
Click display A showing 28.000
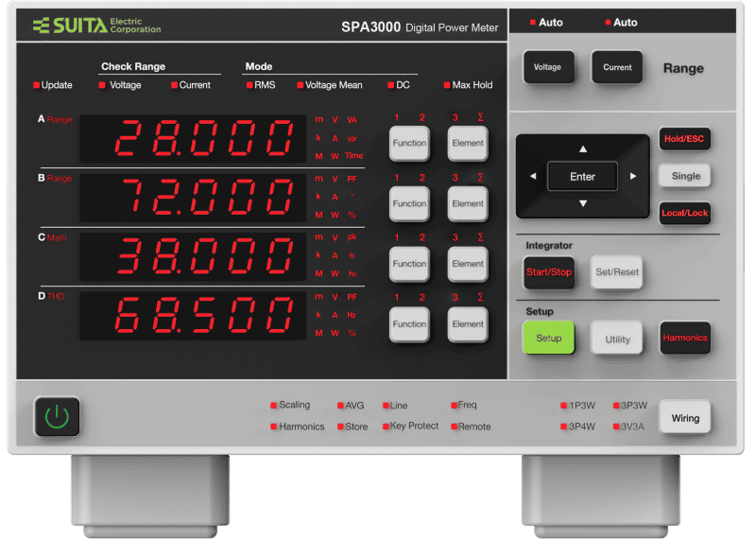pos(193,138)
